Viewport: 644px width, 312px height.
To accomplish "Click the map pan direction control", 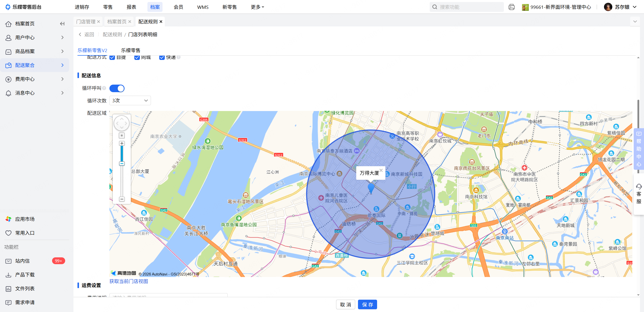I will point(122,123).
